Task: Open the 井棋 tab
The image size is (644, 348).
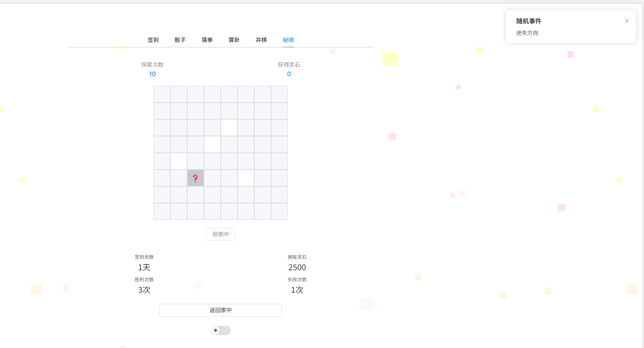Action: pyautogui.click(x=261, y=40)
